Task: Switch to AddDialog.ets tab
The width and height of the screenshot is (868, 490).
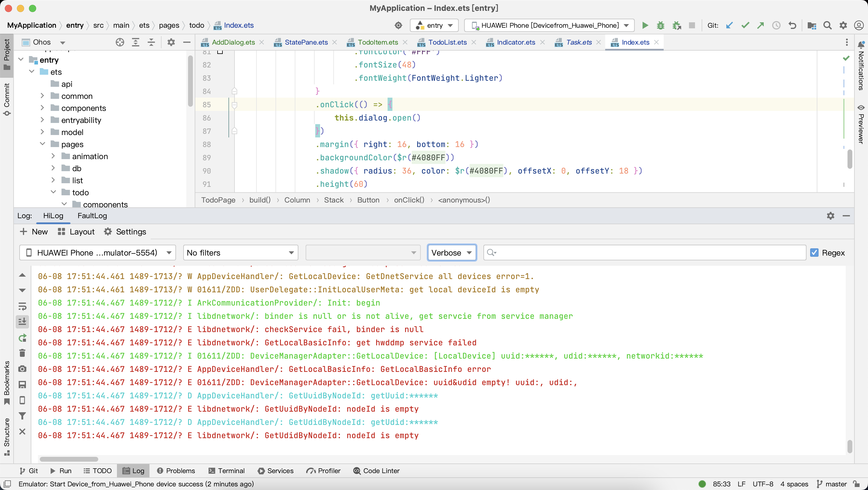Action: tap(233, 42)
